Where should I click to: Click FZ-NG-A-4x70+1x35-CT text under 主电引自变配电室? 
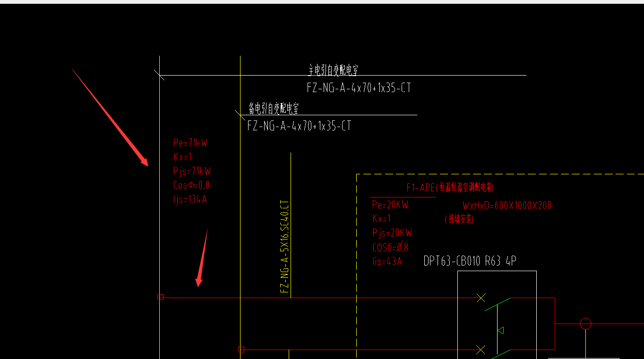coord(359,88)
